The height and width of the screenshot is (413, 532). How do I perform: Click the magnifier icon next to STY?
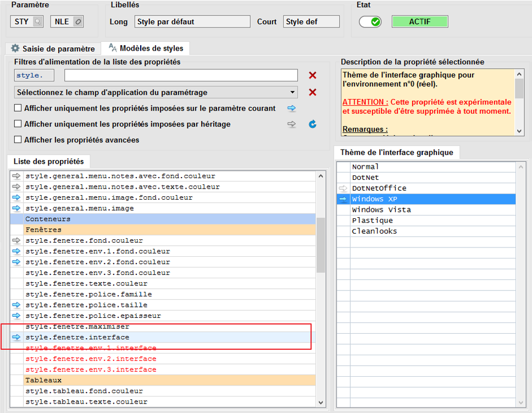pos(38,22)
